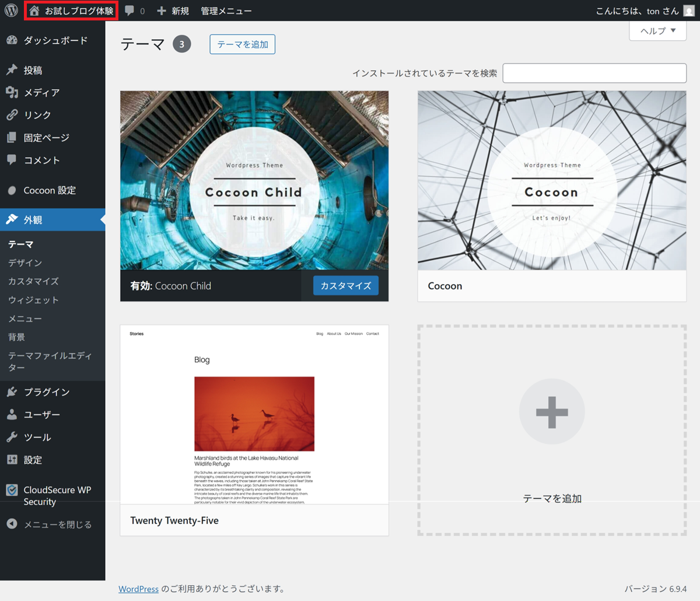This screenshot has width=700, height=601.
Task: Click the ツール wrench icon
Action: (x=12, y=437)
